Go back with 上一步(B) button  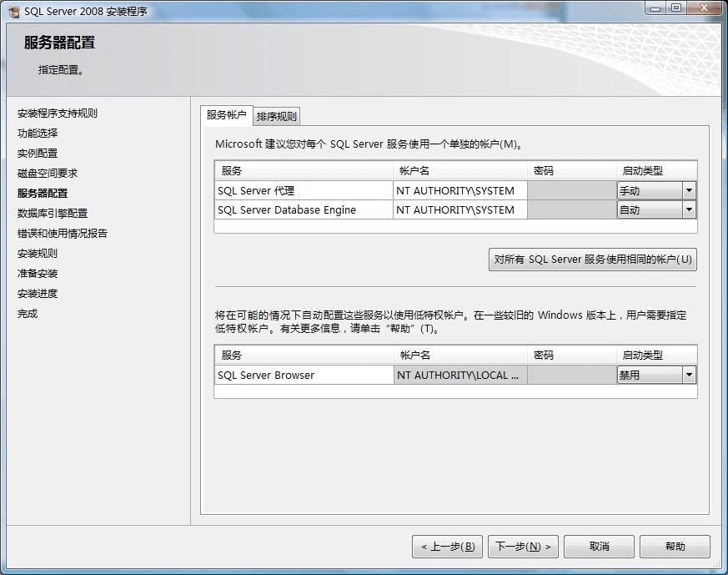click(447, 546)
